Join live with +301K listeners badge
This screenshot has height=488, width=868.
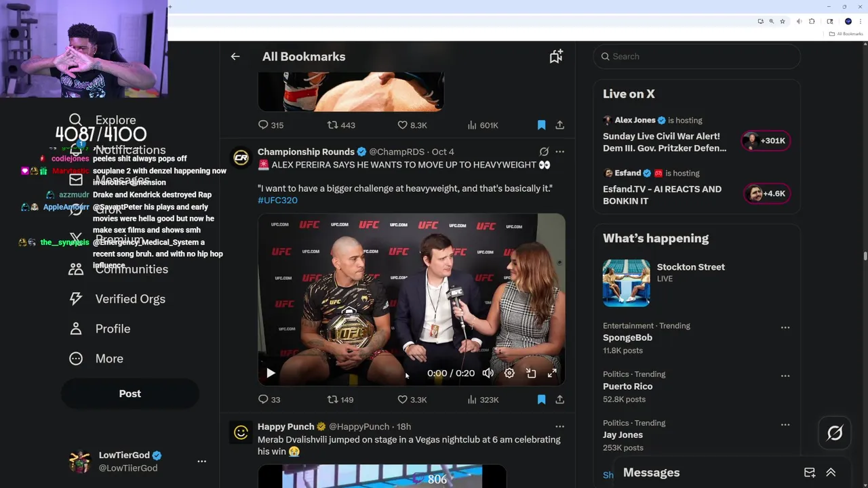[766, 141]
